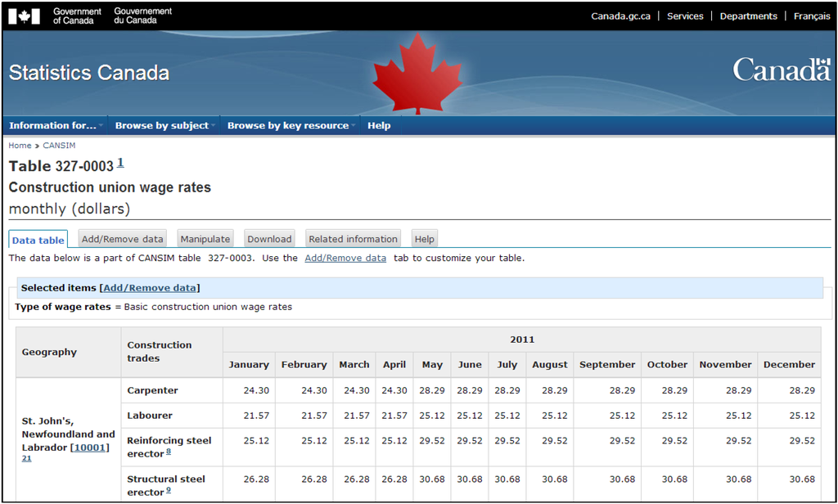Screen dimensions: 838x504
Task: Switch to the Manipulate tab
Action: [205, 239]
